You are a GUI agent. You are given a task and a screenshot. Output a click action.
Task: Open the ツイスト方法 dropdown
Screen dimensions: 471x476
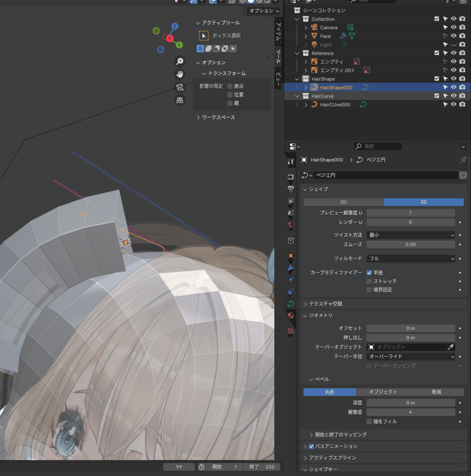[x=411, y=235]
